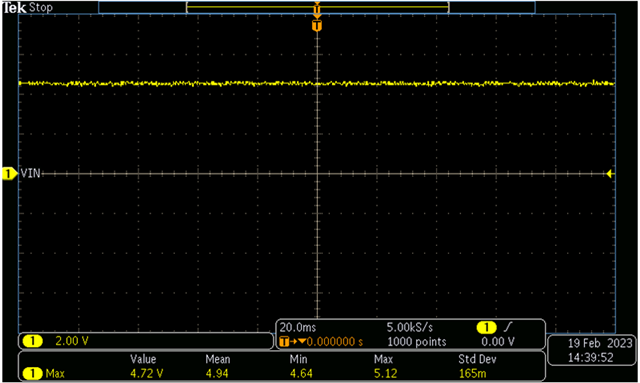Click the 4.94 mean value
Screen dimensions: 640x383
point(217,373)
